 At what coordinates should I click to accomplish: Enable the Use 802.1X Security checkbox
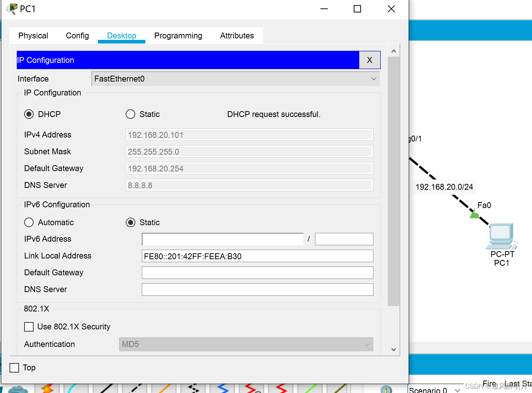click(x=29, y=327)
